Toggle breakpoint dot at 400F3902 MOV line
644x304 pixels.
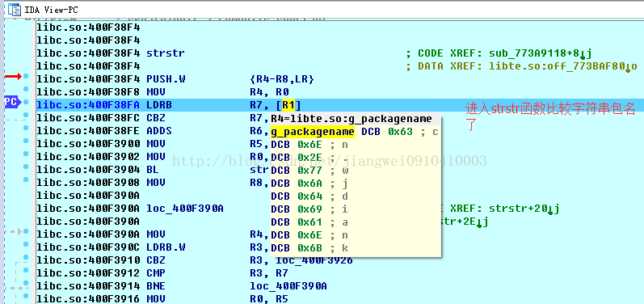click(x=26, y=154)
